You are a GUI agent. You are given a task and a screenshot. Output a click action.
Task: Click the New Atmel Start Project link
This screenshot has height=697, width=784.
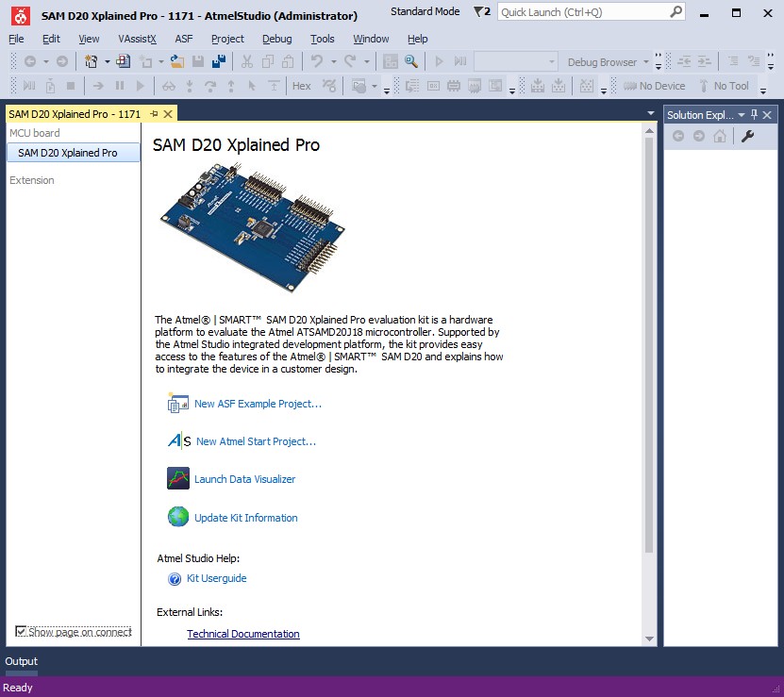point(256,441)
